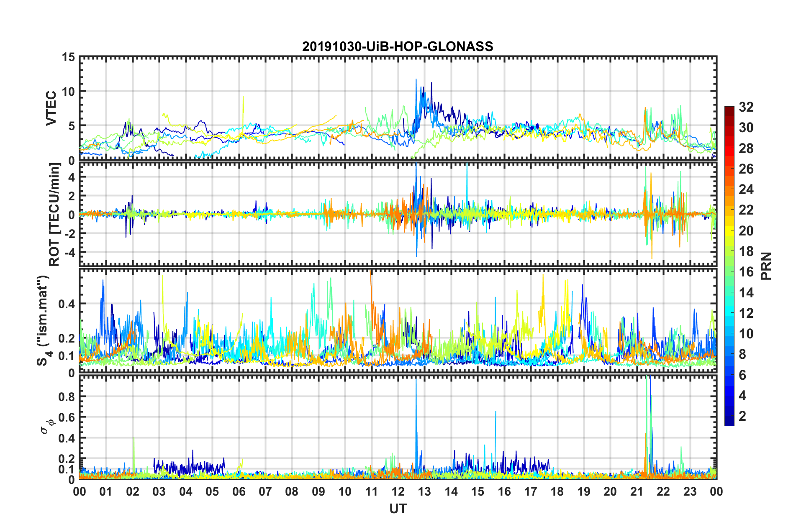Click x-axis tick label 03
Image resolution: width=796 pixels, height=532 pixels.
[x=159, y=491]
